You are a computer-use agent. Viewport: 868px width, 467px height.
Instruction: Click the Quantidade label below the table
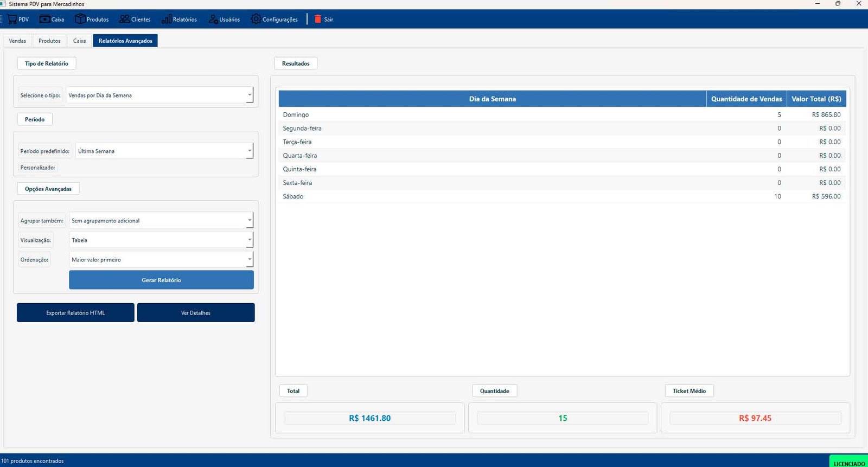click(494, 391)
